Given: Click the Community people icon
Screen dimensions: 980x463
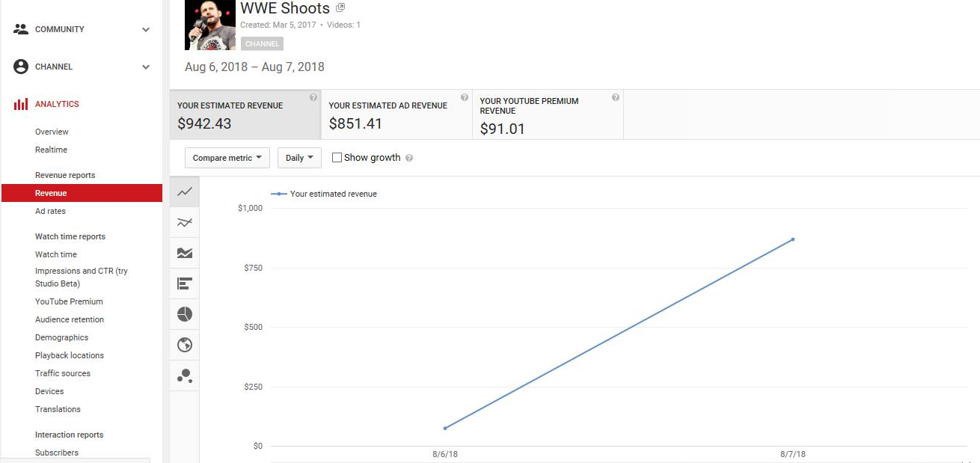Looking at the screenshot, I should [21, 29].
